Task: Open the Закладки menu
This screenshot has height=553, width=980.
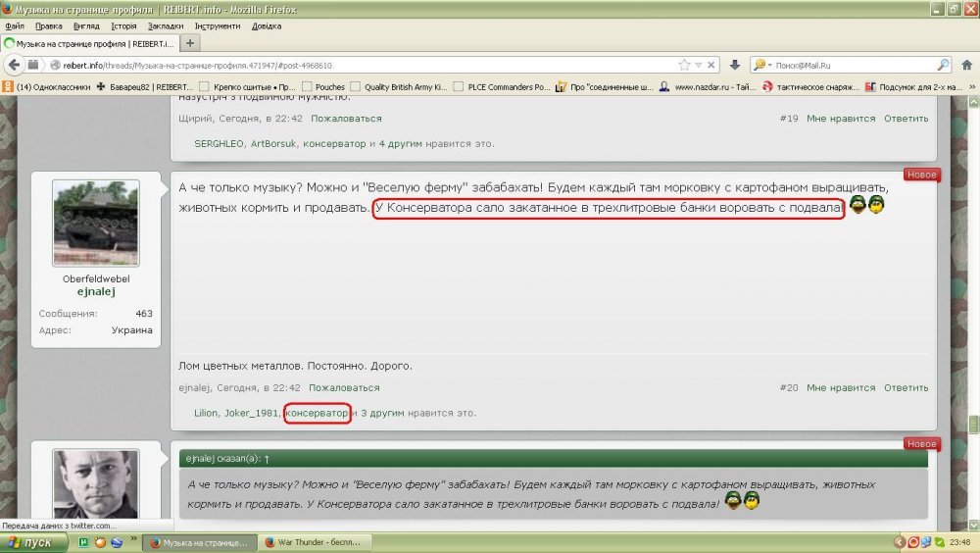Action: pyautogui.click(x=168, y=26)
